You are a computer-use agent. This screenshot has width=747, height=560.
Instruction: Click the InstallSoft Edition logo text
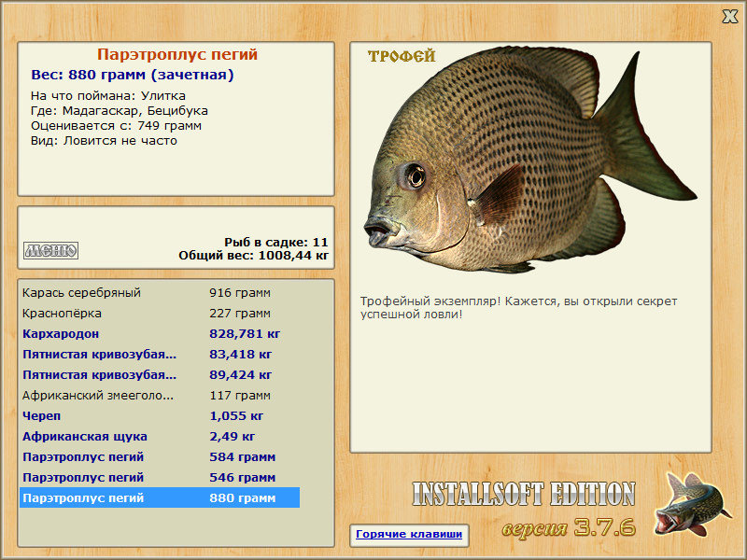(524, 494)
